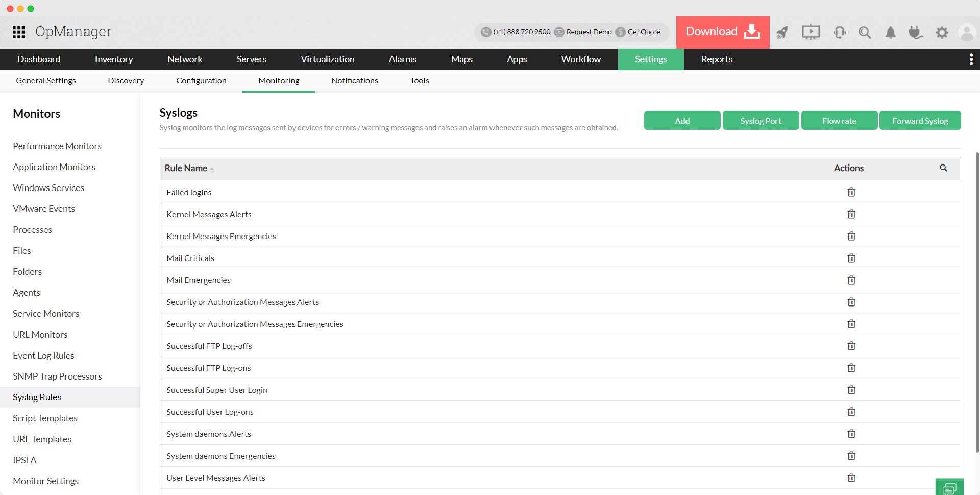
Task: Click the Forward Syslog button
Action: point(920,120)
